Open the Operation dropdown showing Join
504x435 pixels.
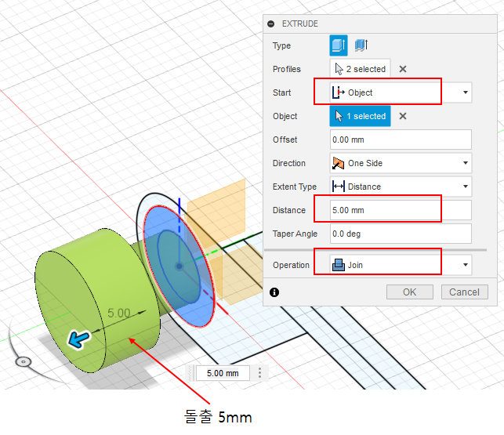(401, 265)
